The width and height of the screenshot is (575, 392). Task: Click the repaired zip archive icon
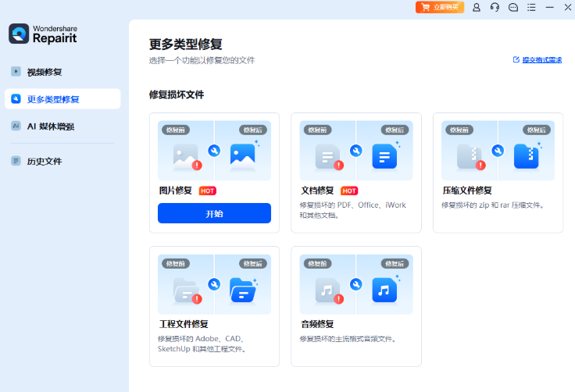click(526, 157)
